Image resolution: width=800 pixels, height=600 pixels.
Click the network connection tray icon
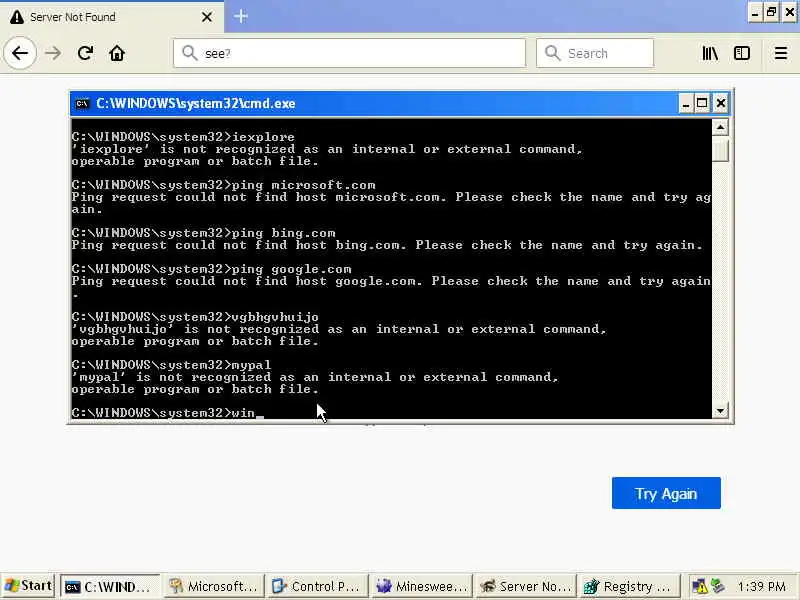[x=717, y=586]
